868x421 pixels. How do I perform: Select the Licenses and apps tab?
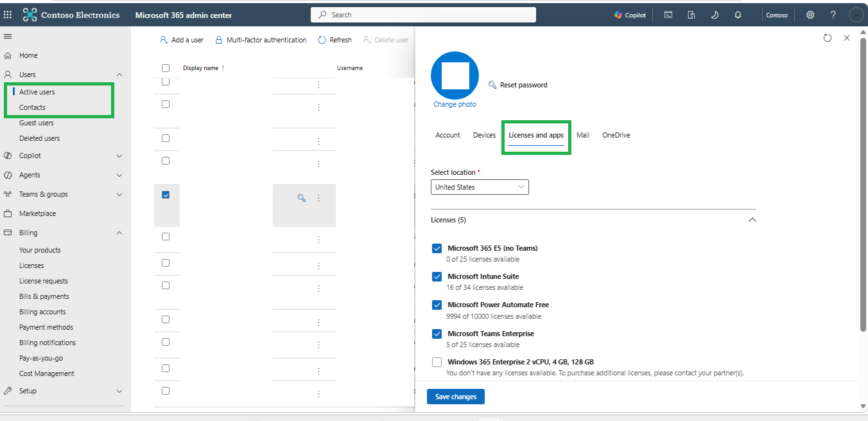[x=536, y=135]
